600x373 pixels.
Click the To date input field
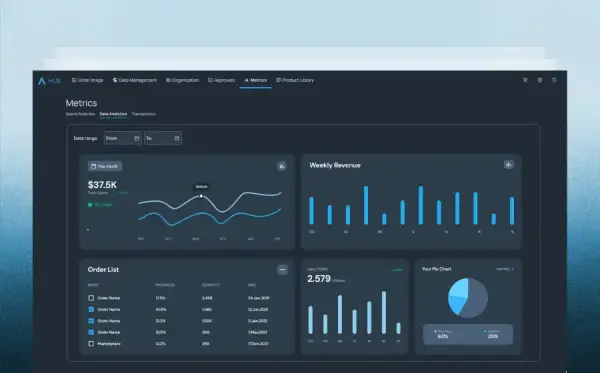point(163,138)
